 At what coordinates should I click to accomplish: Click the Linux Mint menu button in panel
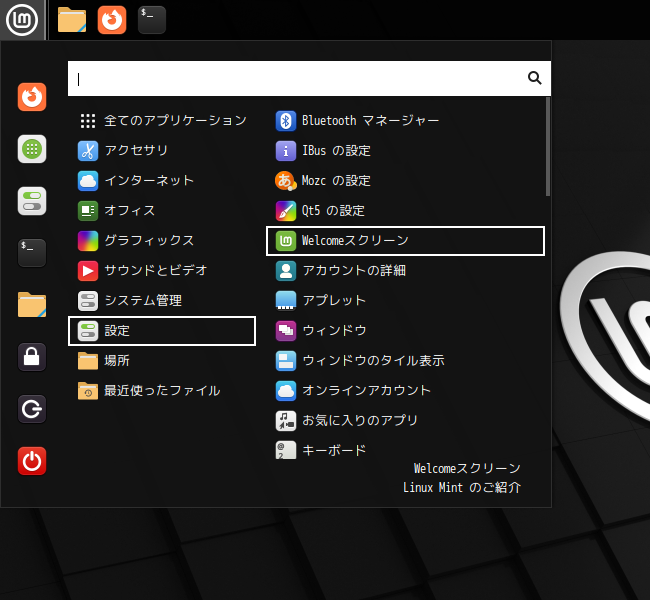tap(22, 20)
